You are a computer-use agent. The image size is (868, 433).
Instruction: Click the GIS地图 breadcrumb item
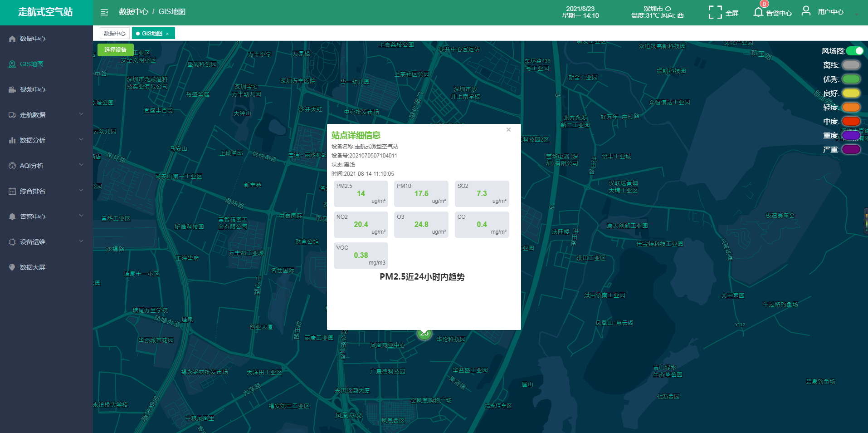click(x=172, y=12)
